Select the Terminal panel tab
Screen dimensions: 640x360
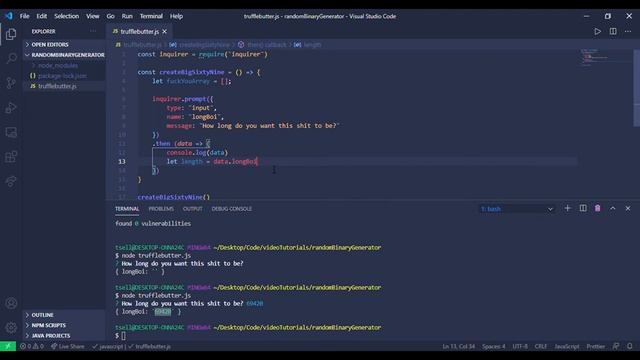click(x=127, y=209)
